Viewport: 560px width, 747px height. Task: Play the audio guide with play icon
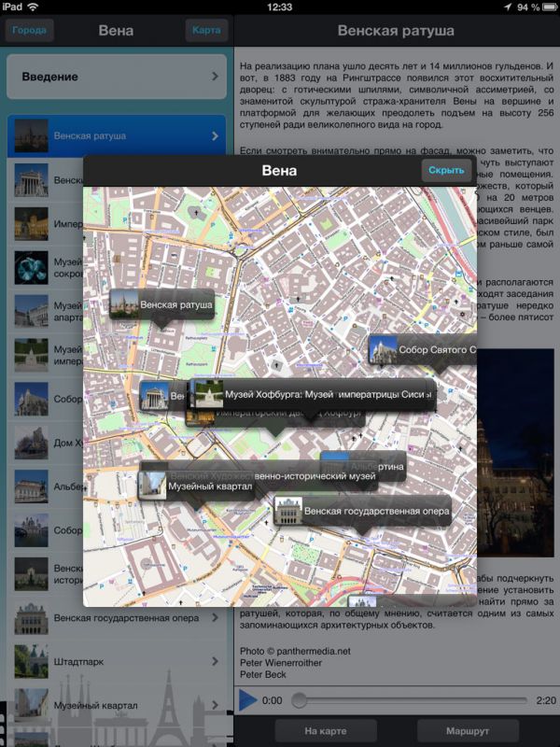(247, 699)
